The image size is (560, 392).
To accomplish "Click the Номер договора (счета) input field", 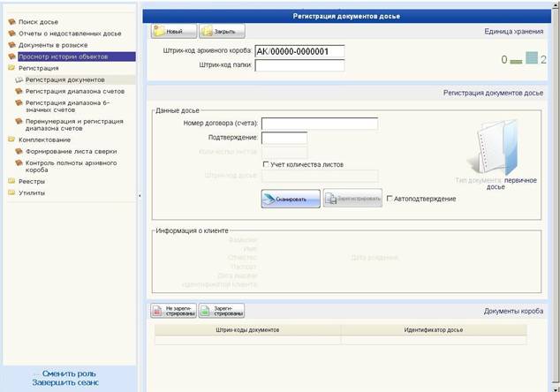I will (x=319, y=124).
